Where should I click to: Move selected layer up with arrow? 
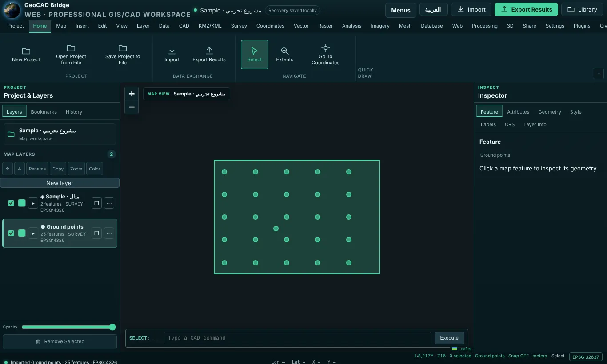(8, 169)
